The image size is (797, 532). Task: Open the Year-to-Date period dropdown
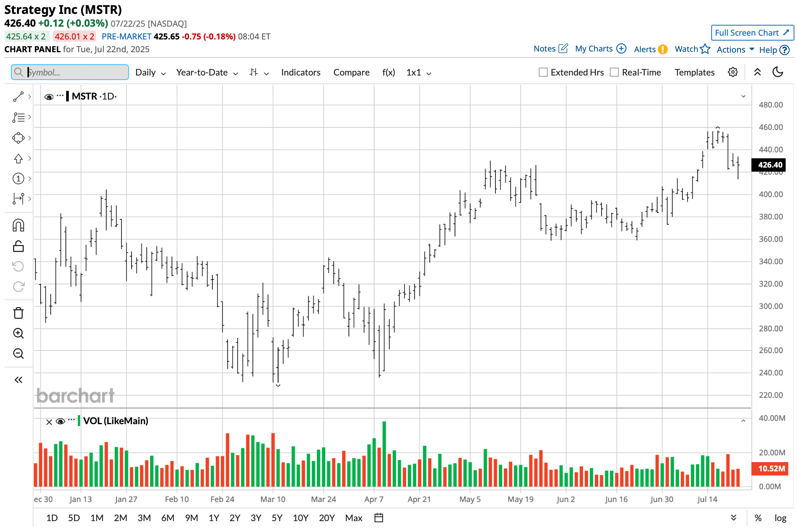[207, 73]
